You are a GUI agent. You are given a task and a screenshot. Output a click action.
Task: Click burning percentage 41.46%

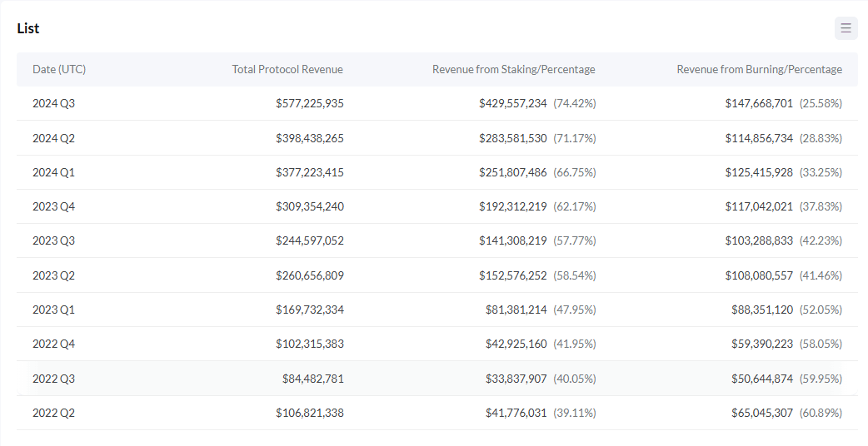coord(821,275)
